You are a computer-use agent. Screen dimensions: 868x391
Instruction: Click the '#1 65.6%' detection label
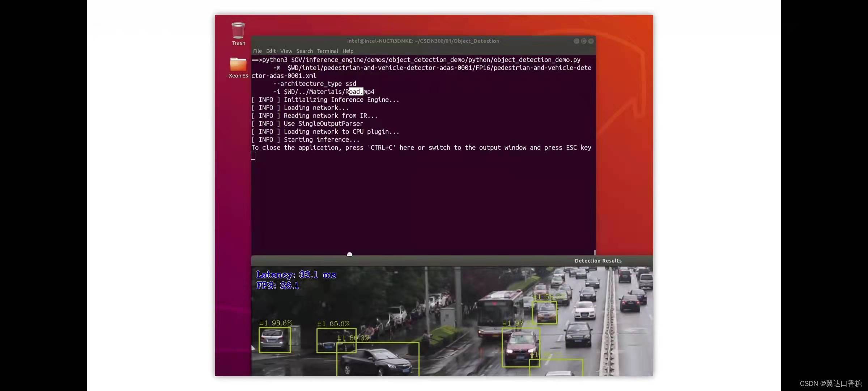[333, 324]
